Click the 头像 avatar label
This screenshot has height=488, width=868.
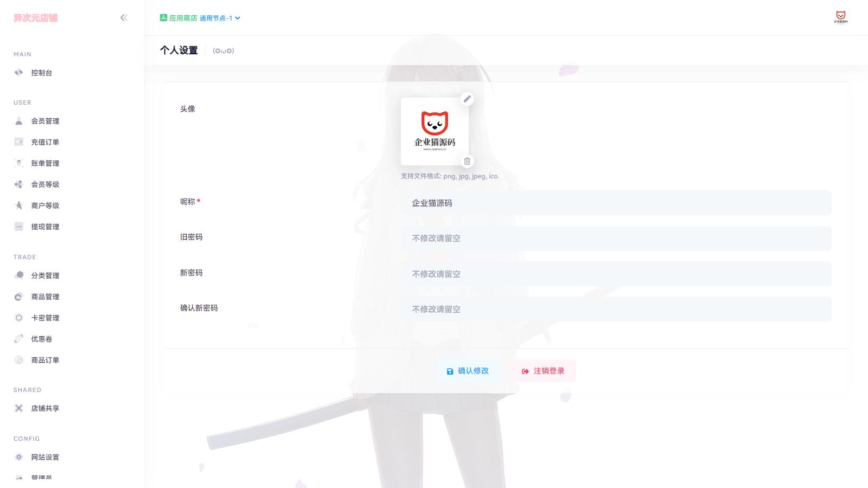click(x=188, y=109)
